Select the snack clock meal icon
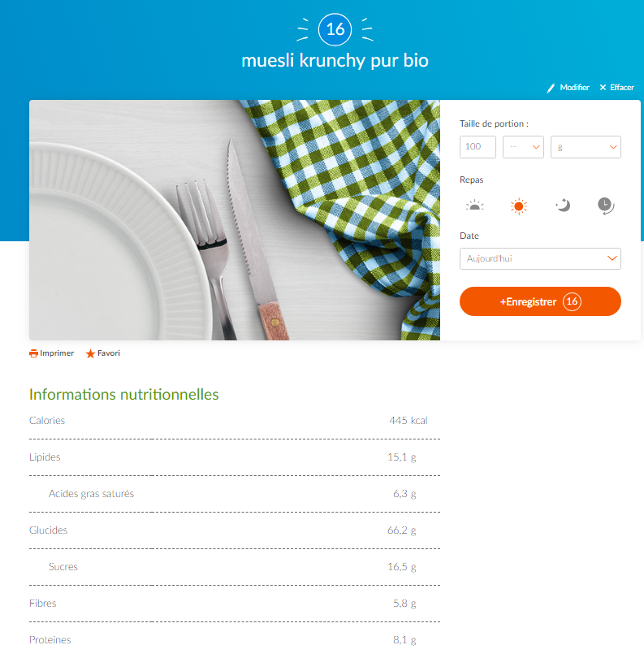 pos(606,206)
